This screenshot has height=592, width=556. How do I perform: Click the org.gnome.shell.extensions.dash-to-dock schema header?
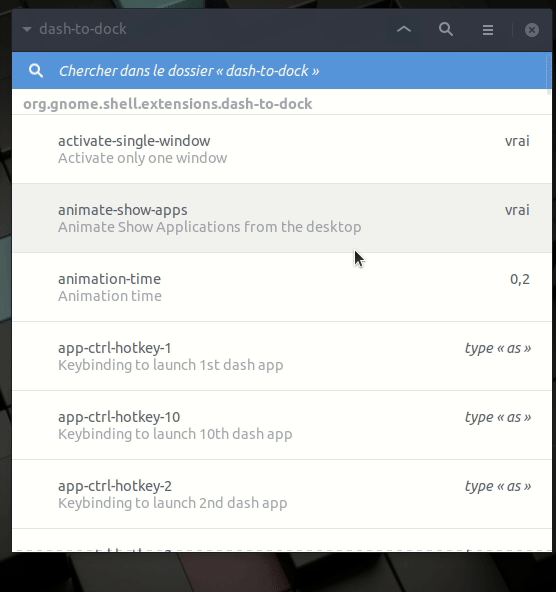(168, 104)
